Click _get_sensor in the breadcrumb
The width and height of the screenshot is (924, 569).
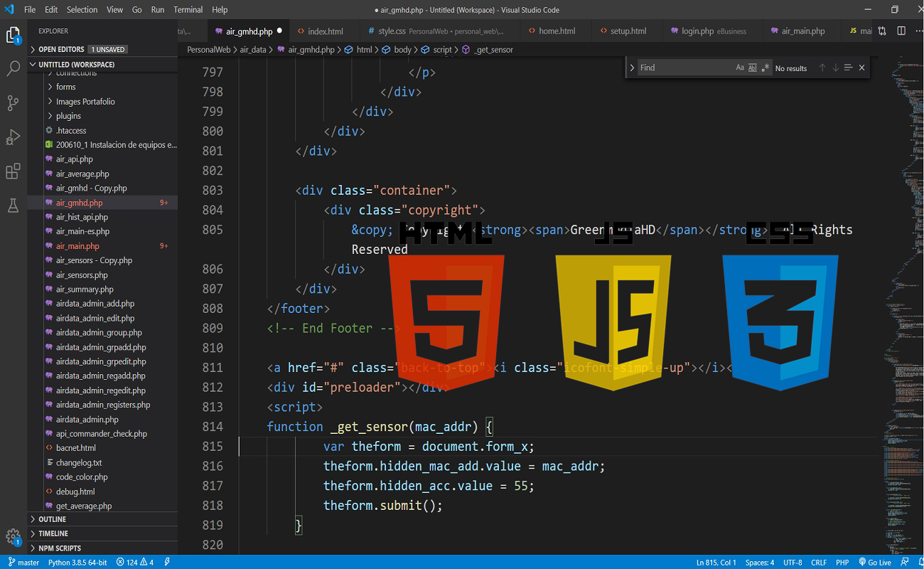point(493,50)
